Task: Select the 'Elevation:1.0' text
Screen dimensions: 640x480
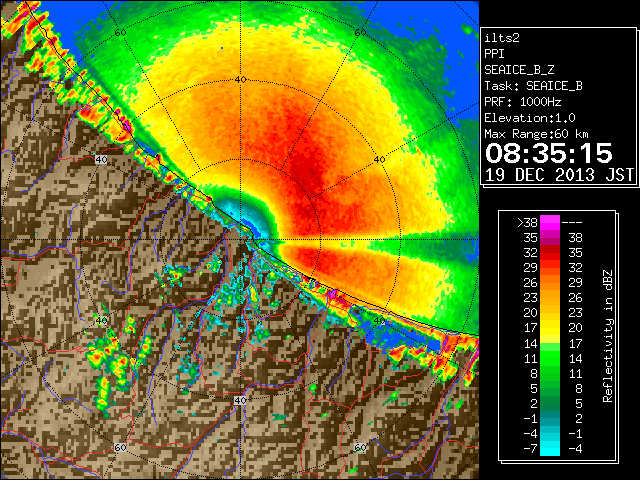Action: click(x=530, y=118)
